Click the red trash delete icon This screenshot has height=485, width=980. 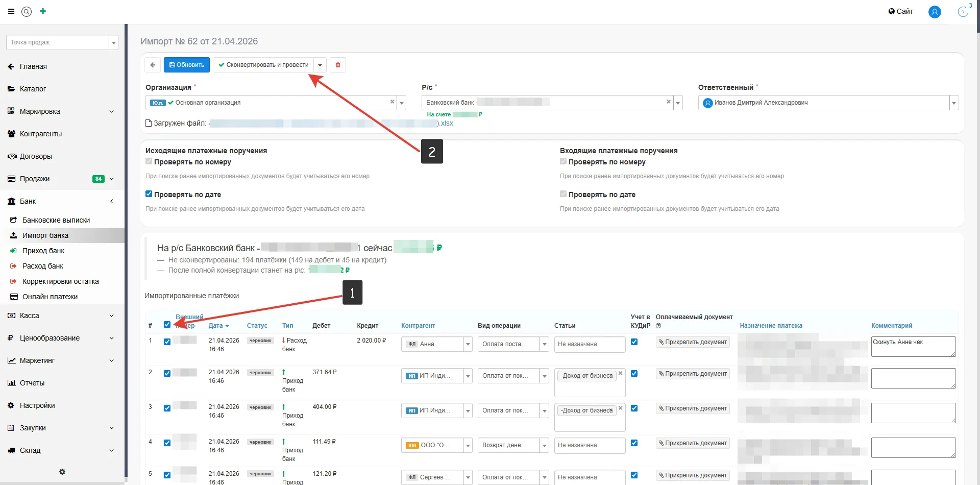pyautogui.click(x=338, y=65)
